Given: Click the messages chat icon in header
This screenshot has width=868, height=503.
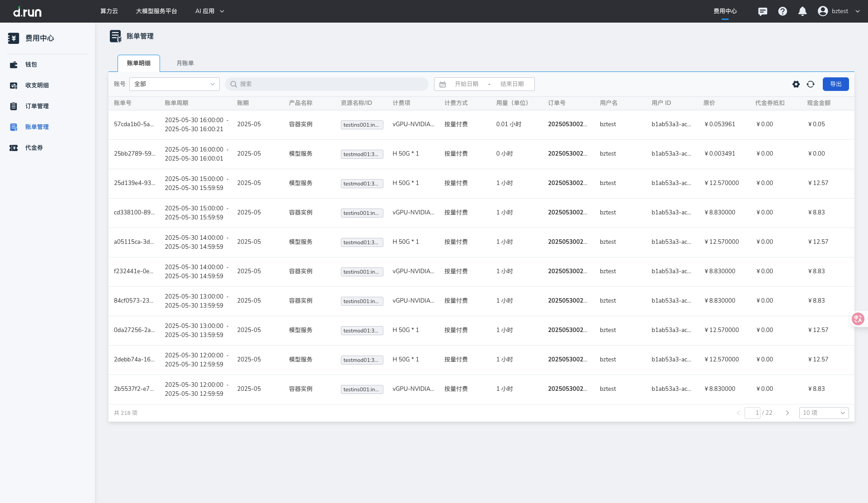Looking at the screenshot, I should pyautogui.click(x=763, y=11).
